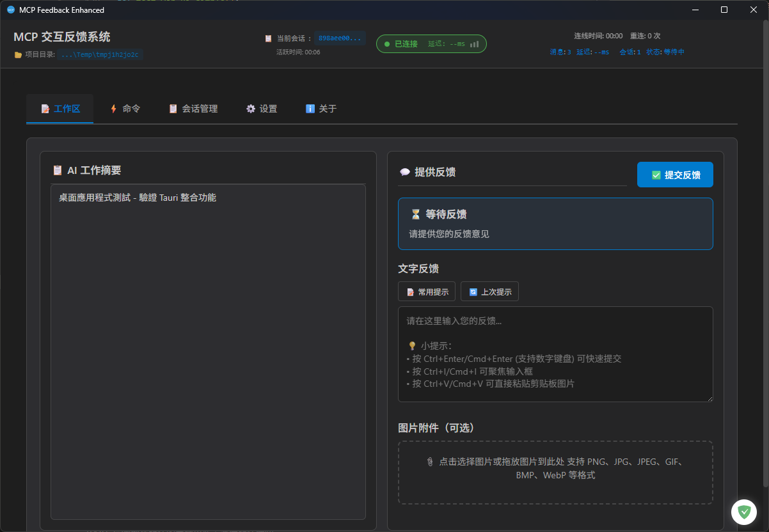Click the gear icon on 设置 tab
The width and height of the screenshot is (769, 532).
(251, 109)
